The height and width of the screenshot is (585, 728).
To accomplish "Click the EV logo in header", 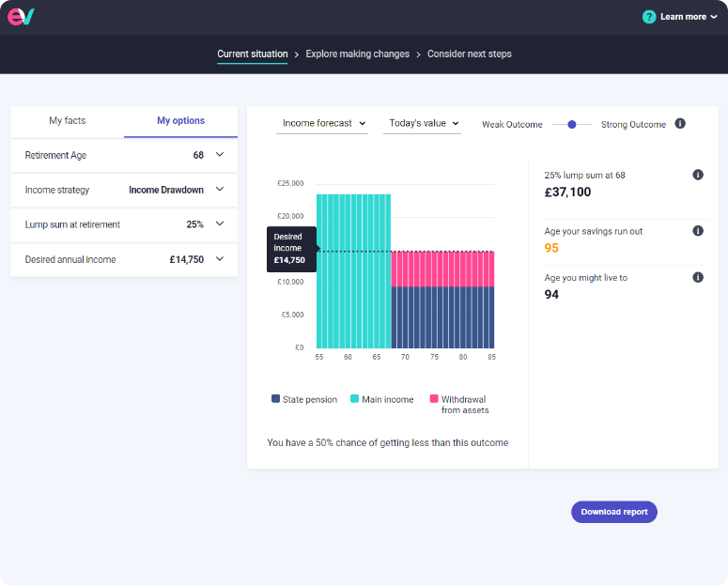I will coord(21,17).
